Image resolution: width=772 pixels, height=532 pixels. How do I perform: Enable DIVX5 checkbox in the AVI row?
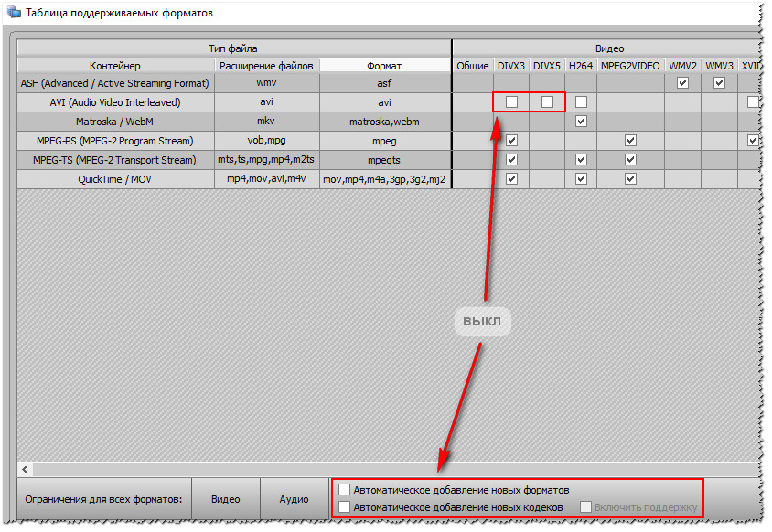click(x=547, y=102)
